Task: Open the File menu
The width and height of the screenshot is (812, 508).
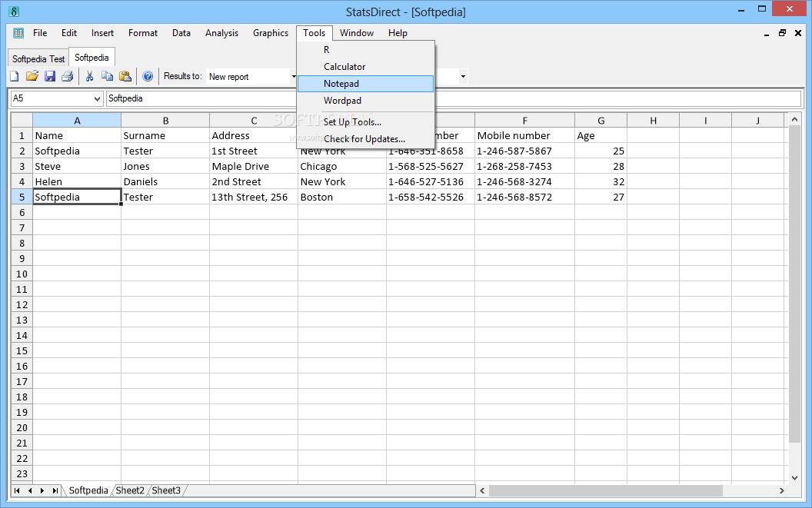Action: (x=40, y=33)
